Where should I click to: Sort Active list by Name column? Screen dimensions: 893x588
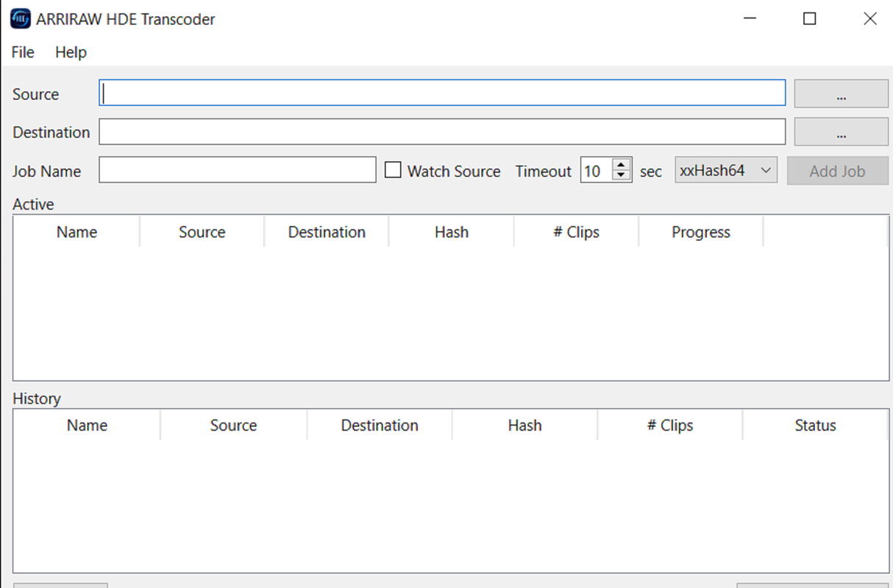click(77, 232)
